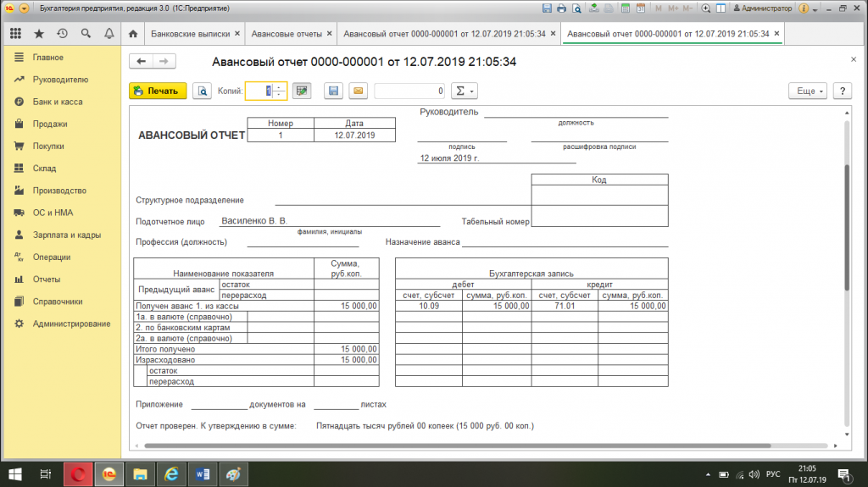The height and width of the screenshot is (487, 868).
Task: Click the help question mark button
Action: click(842, 91)
